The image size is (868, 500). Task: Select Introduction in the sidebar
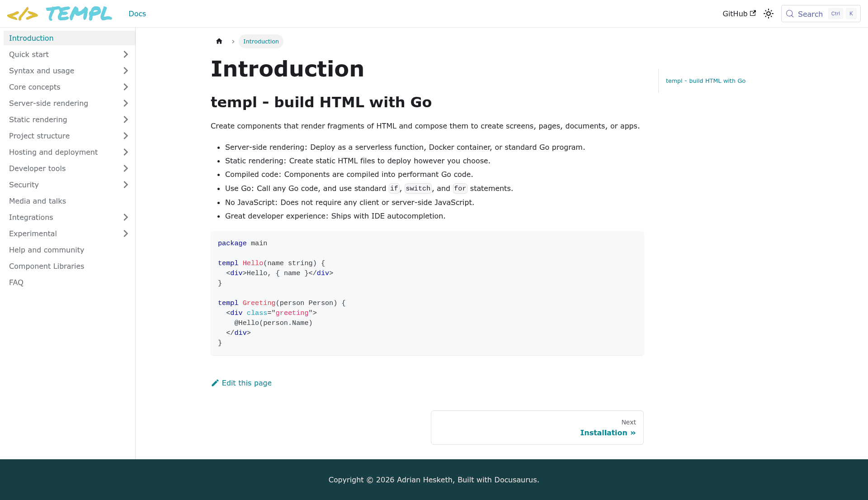[69, 38]
